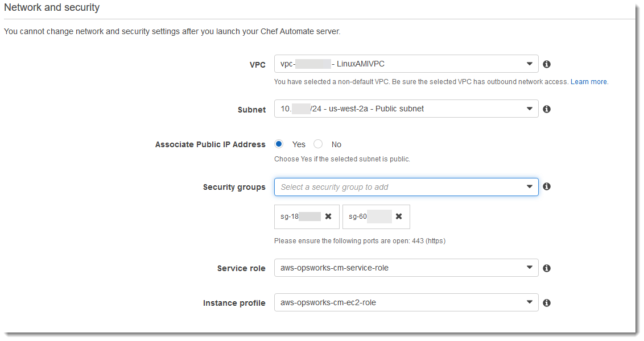
Task: Click the info icon next to Security groups
Action: [547, 186]
